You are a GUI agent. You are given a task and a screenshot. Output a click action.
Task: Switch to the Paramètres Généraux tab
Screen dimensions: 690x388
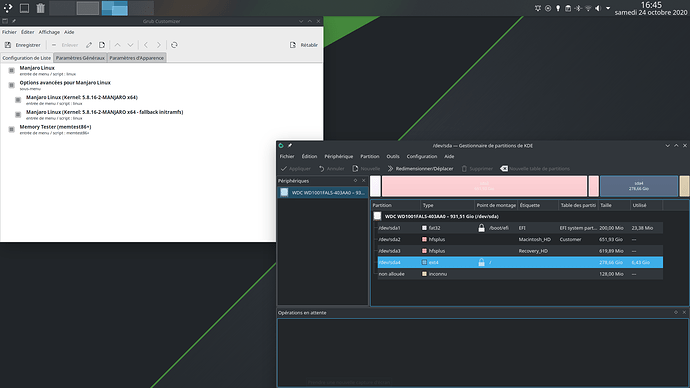80,58
